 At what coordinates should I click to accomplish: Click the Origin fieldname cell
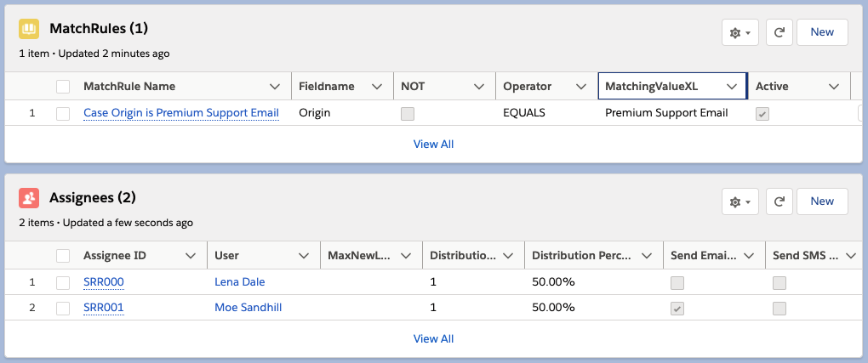[314, 113]
